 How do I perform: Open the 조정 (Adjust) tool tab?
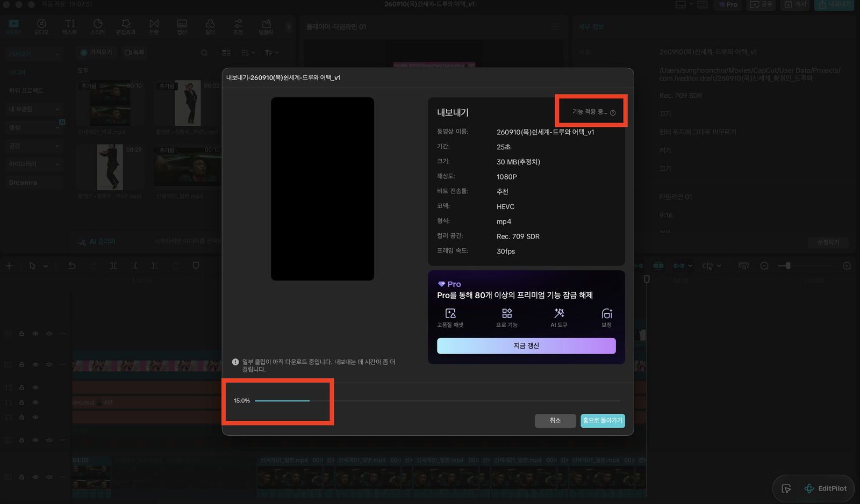(238, 27)
